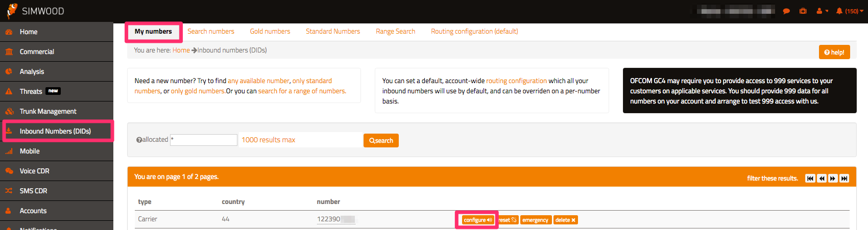This screenshot has height=230, width=868.
Task: Click the '1000 results max' text
Action: 268,140
